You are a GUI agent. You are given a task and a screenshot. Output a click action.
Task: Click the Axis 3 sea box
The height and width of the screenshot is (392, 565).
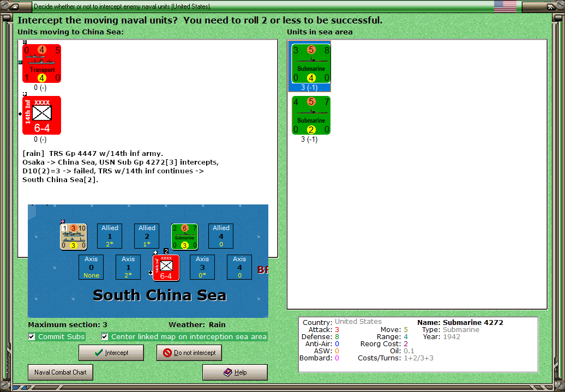point(202,267)
